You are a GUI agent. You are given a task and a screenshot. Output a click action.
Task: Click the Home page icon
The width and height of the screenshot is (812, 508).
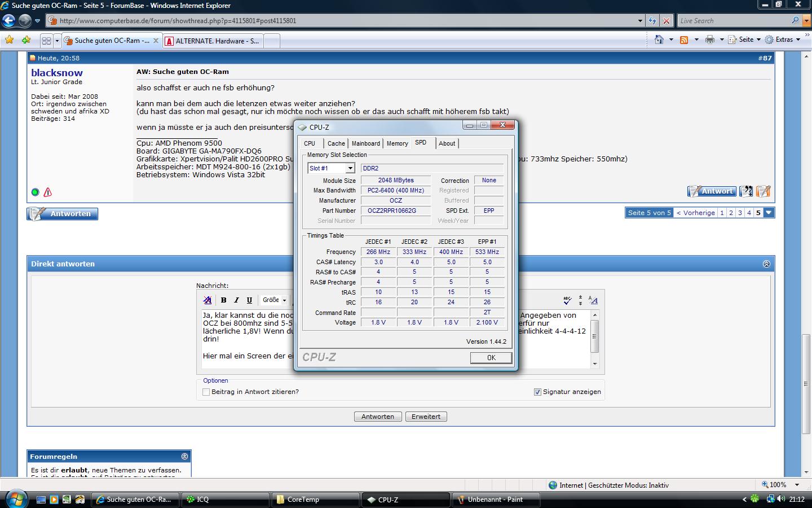[659, 40]
